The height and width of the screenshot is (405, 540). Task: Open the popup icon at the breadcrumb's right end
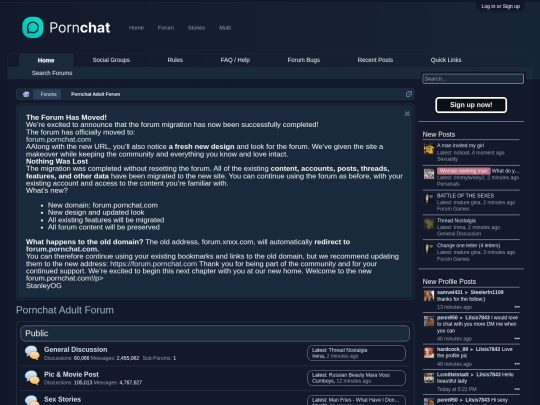click(x=409, y=94)
